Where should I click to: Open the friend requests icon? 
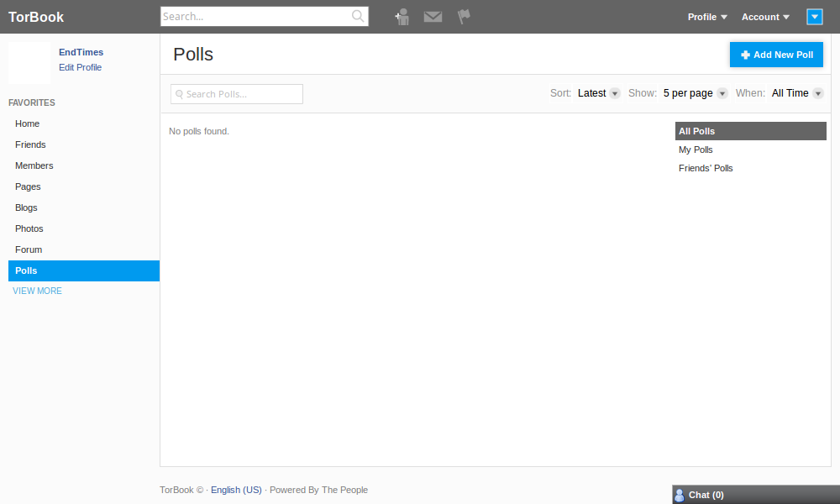pyautogui.click(x=402, y=17)
